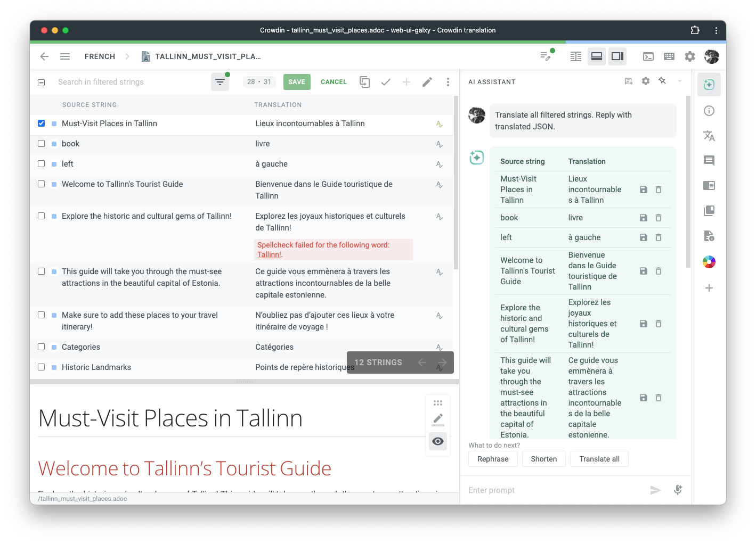The width and height of the screenshot is (756, 544).
Task: Open new AI chat icon
Action: tap(629, 81)
